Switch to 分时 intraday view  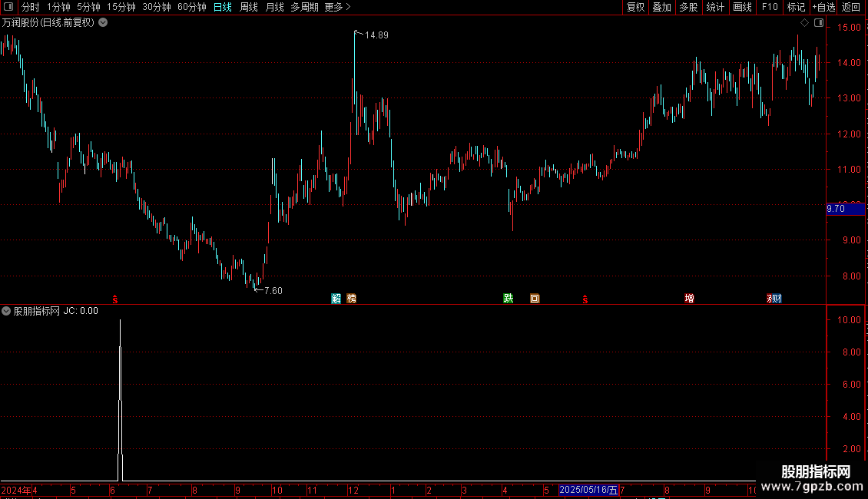coord(31,7)
